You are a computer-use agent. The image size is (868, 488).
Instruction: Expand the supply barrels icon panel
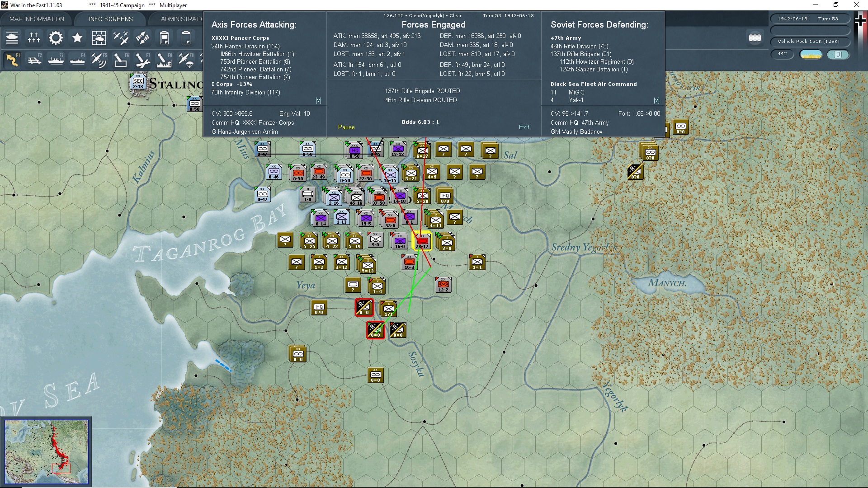755,38
